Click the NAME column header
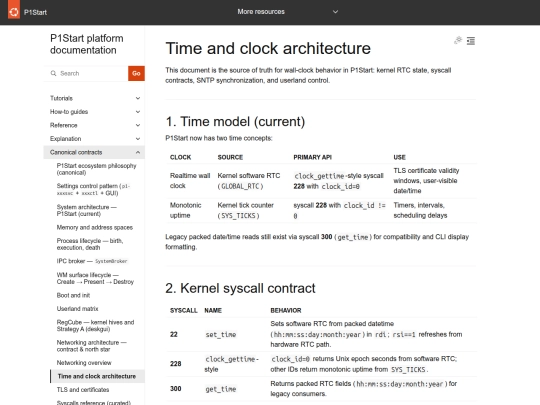This screenshot has height=405, width=540. (x=213, y=311)
